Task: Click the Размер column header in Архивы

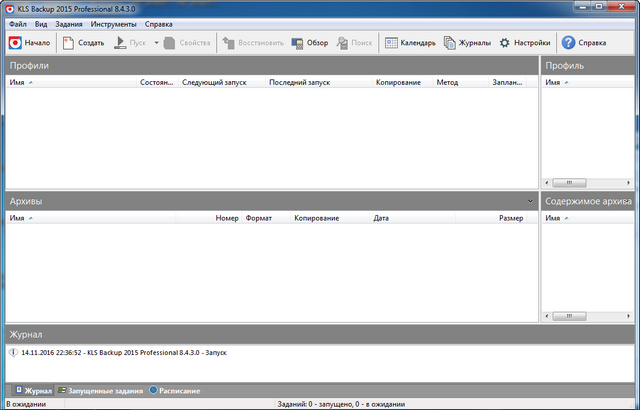Action: click(x=510, y=217)
